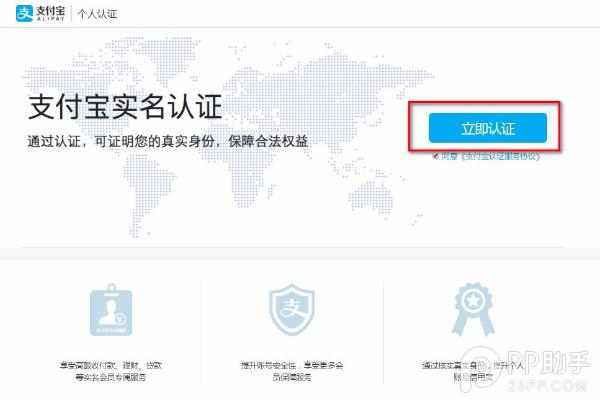The width and height of the screenshot is (600, 400).
Task: Click the award ribbon medal icon
Action: coord(473,309)
